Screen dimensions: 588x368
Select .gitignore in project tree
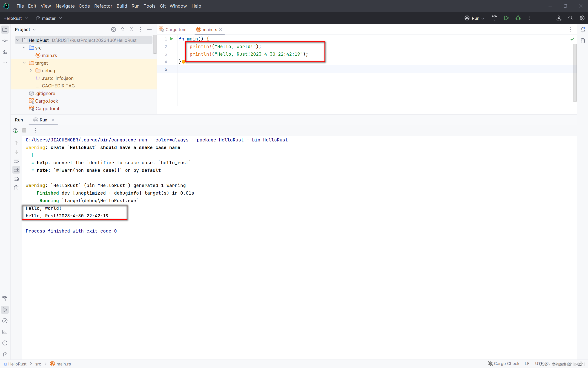[42, 93]
